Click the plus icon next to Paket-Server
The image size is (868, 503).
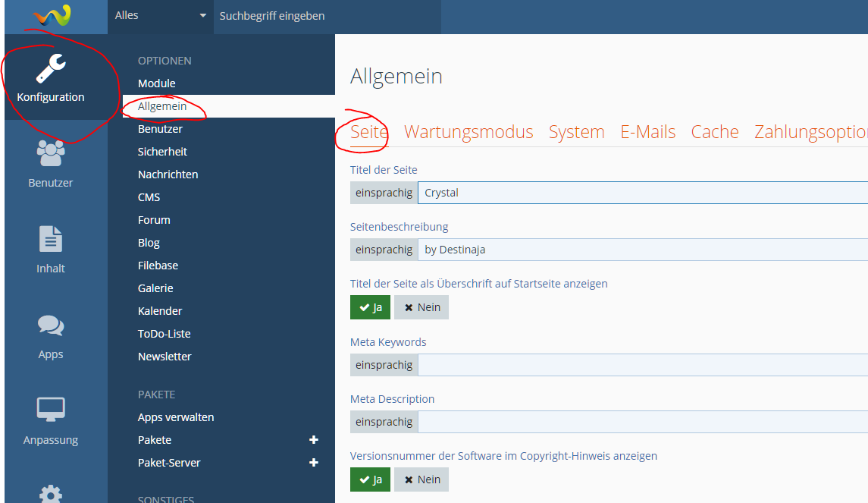pyautogui.click(x=314, y=463)
